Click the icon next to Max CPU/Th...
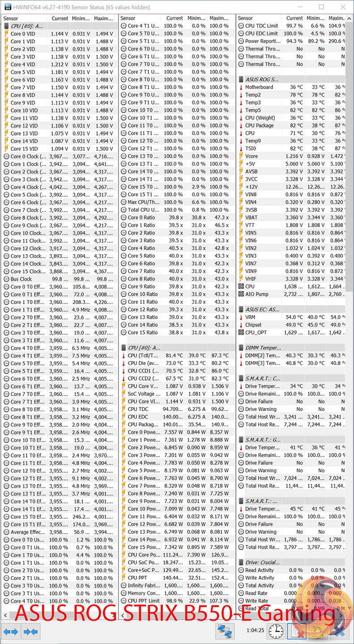 [x=124, y=202]
